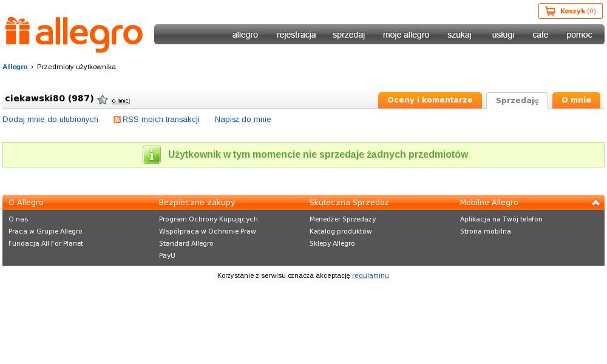Click 'Fundacja All For Planet' link

pos(46,243)
